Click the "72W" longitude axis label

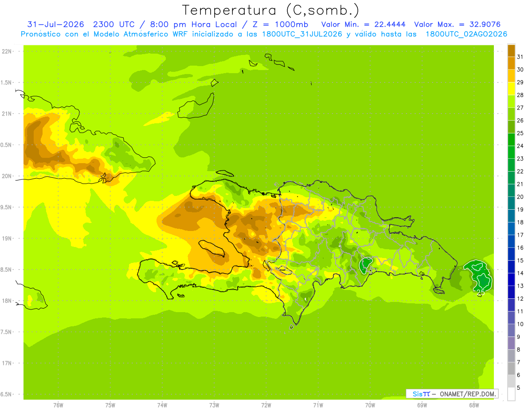tap(266, 405)
